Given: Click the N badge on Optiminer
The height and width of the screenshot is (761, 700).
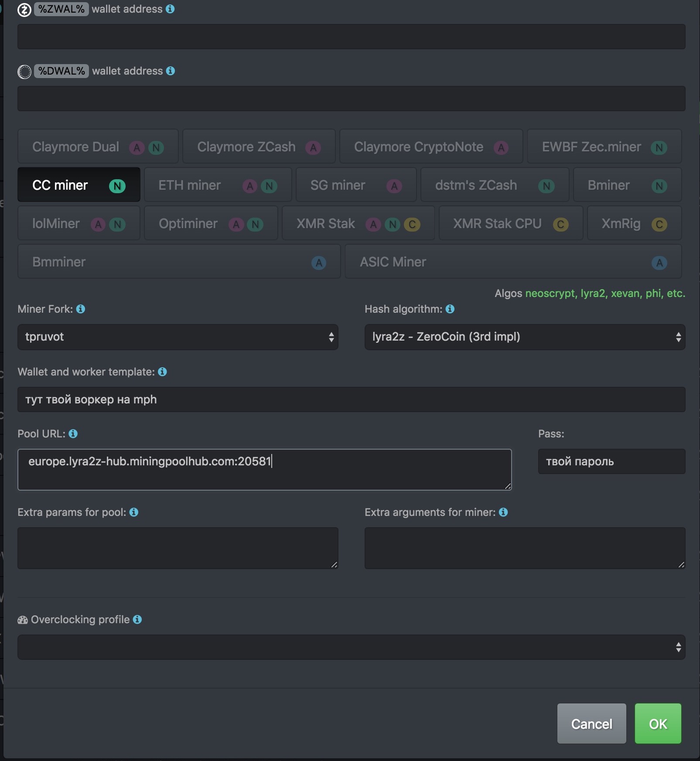Looking at the screenshot, I should (255, 225).
